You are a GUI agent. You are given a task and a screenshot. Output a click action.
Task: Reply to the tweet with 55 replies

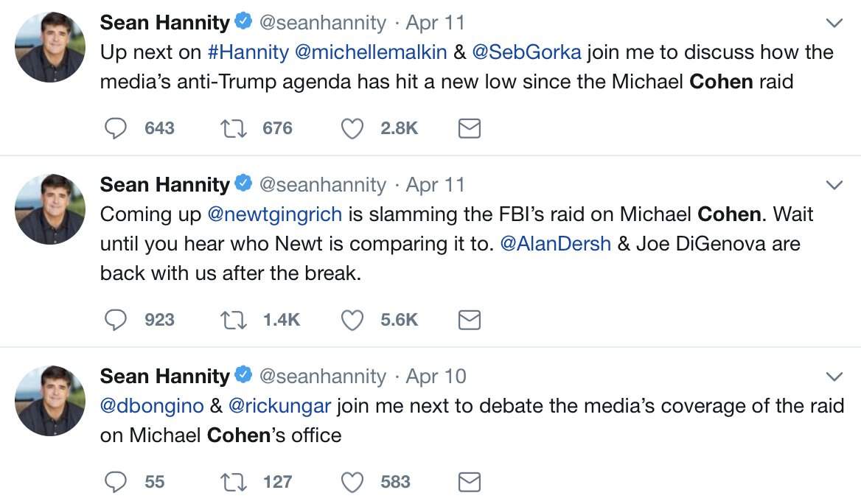coord(116,482)
